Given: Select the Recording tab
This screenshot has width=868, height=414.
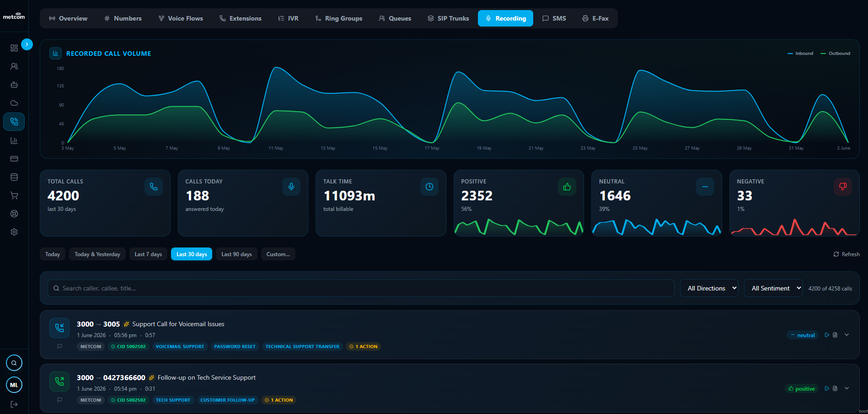Looking at the screenshot, I should pos(505,18).
